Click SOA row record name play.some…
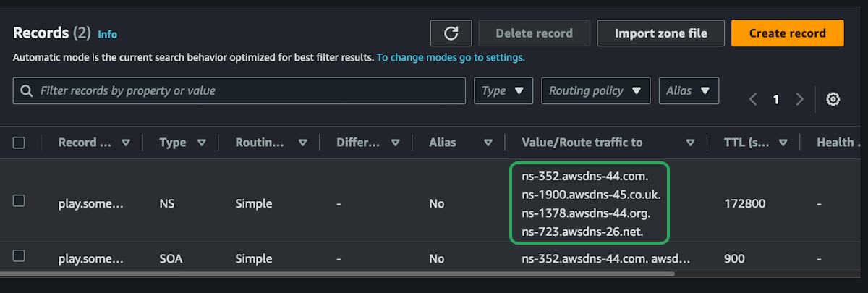 tap(91, 258)
